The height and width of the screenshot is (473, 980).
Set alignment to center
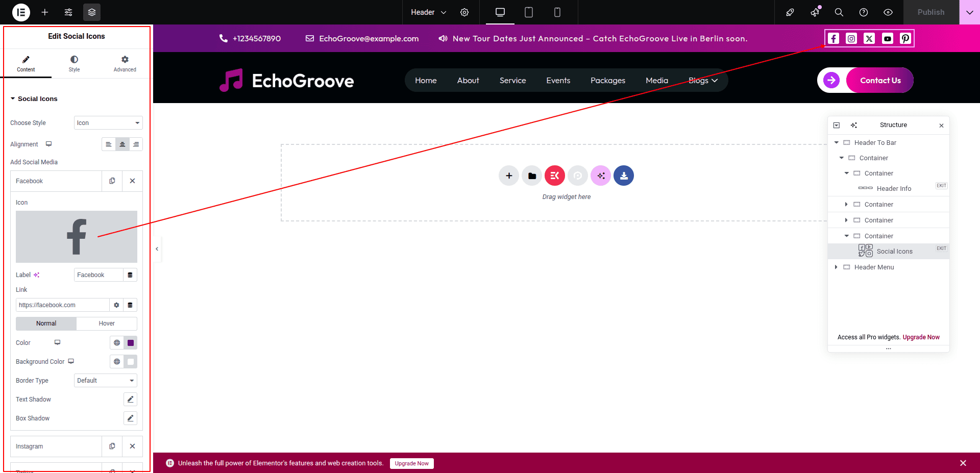point(122,144)
